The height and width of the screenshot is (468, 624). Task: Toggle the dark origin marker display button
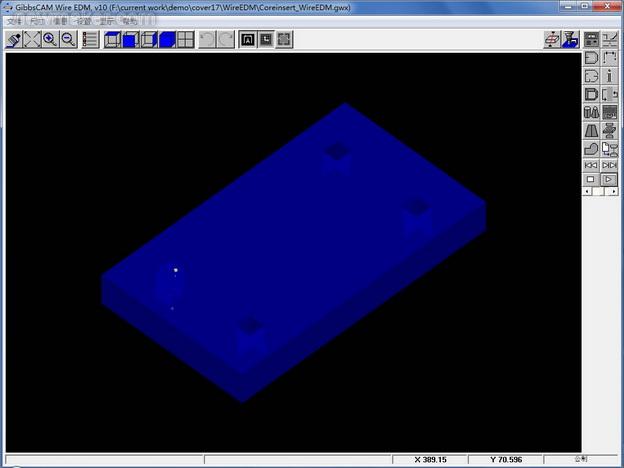tap(266, 39)
